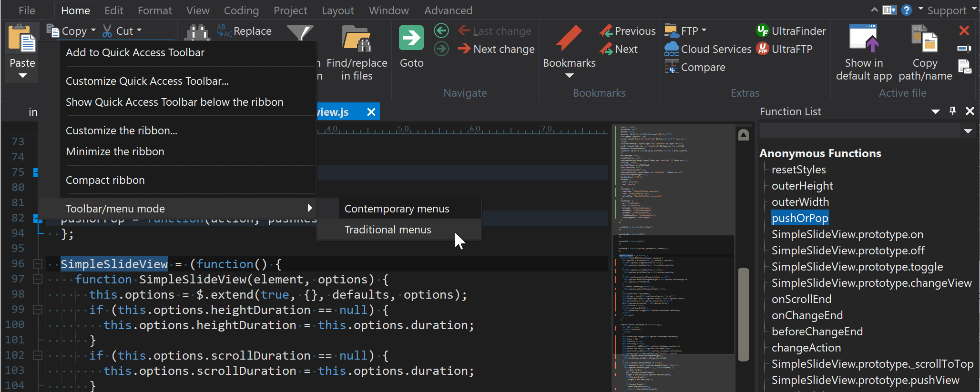
Task: Collapse code fold at line 96
Action: click(x=37, y=264)
